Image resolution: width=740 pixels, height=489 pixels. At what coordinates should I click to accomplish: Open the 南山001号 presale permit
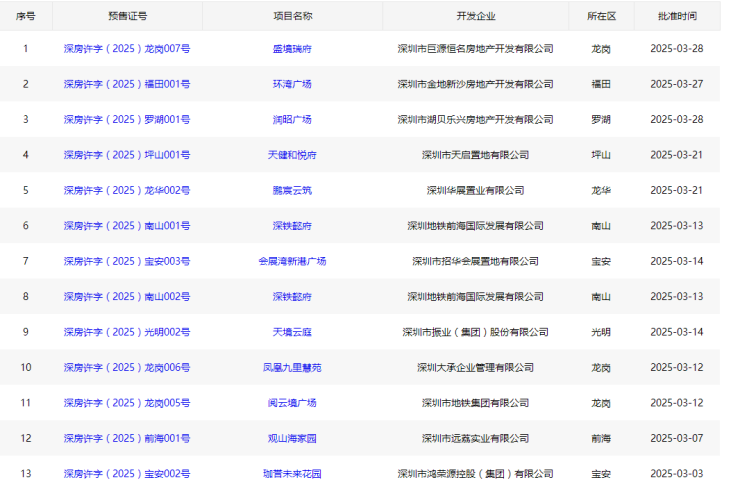click(126, 226)
